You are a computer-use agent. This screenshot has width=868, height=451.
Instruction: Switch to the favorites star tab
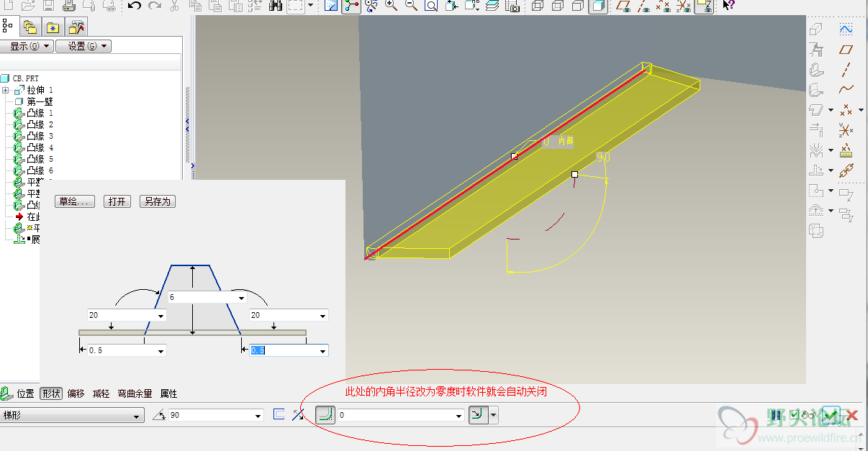pyautogui.click(x=53, y=27)
